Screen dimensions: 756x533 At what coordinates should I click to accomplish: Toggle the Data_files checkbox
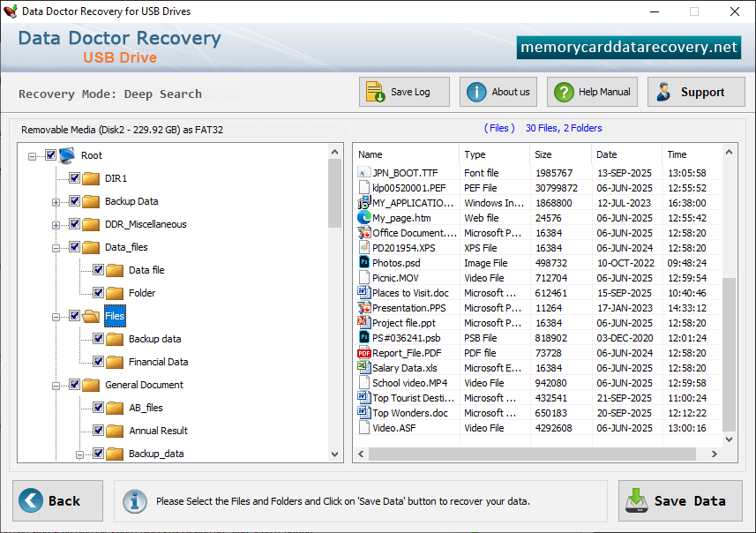(x=74, y=246)
